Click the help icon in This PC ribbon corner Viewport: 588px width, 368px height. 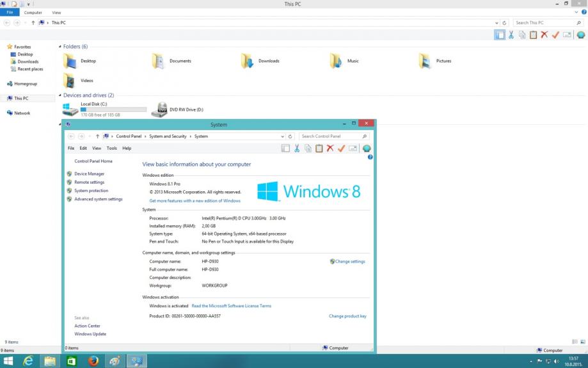[584, 12]
